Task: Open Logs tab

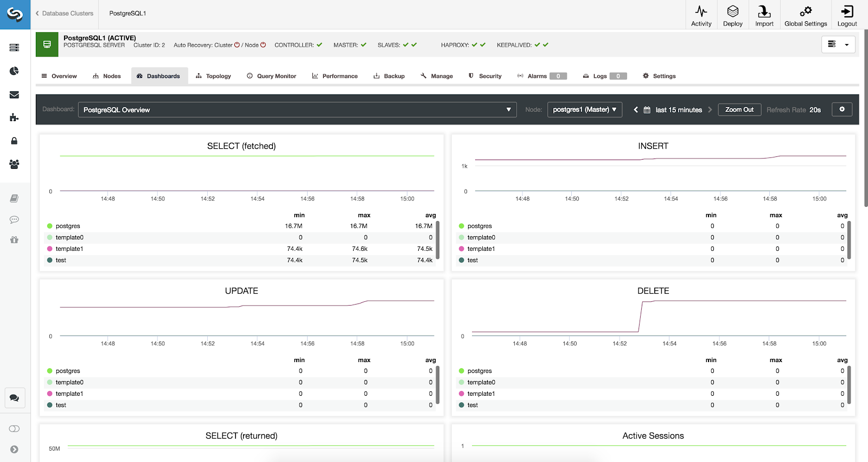Action: point(604,76)
